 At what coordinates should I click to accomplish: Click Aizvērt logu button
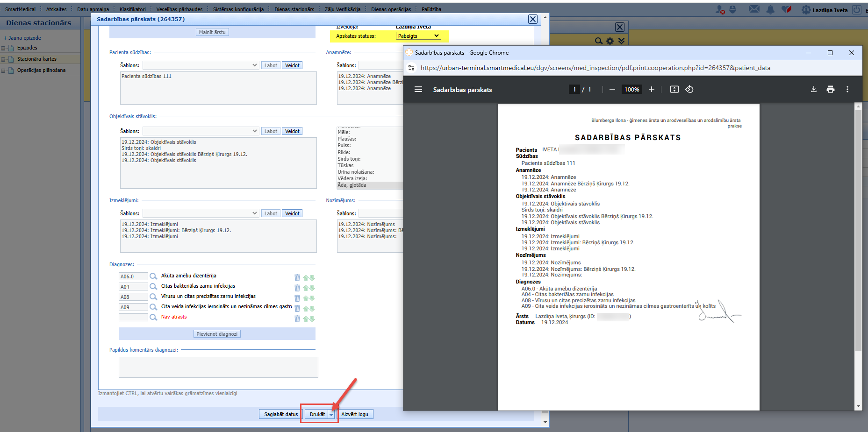coord(355,414)
